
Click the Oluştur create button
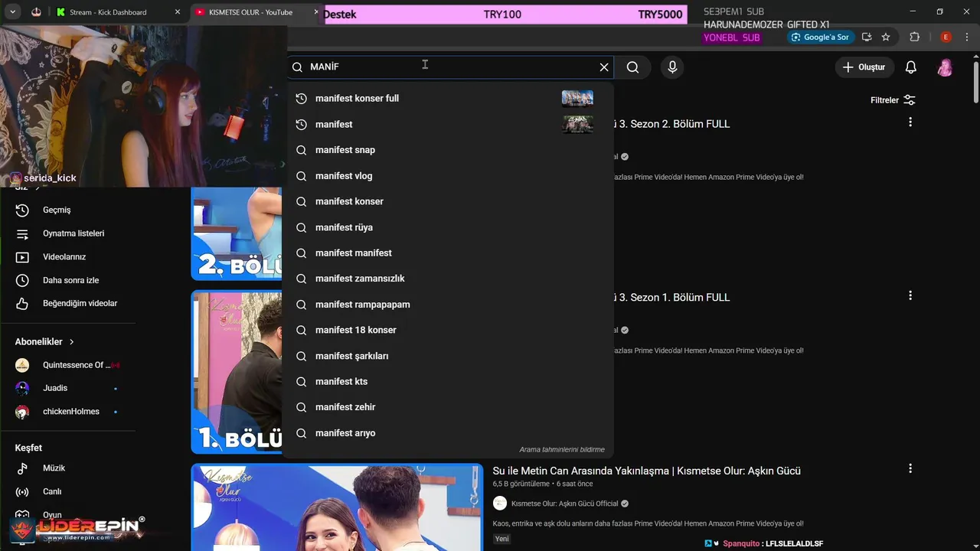click(864, 67)
